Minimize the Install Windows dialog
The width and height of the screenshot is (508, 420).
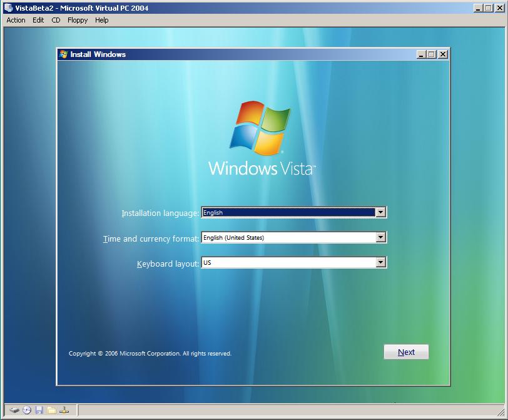[x=421, y=54]
